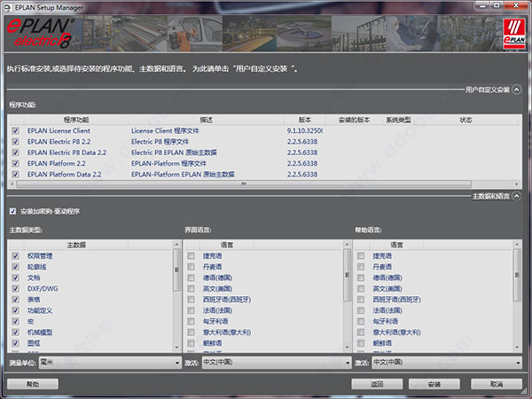Viewport: 532px width, 399px height.
Task: Click the 帮助 button
Action: point(33,384)
